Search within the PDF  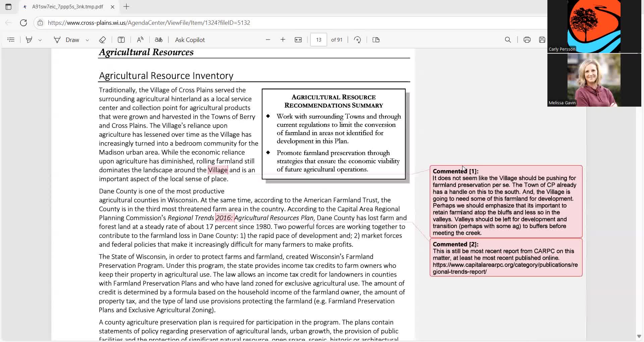pyautogui.click(x=508, y=40)
